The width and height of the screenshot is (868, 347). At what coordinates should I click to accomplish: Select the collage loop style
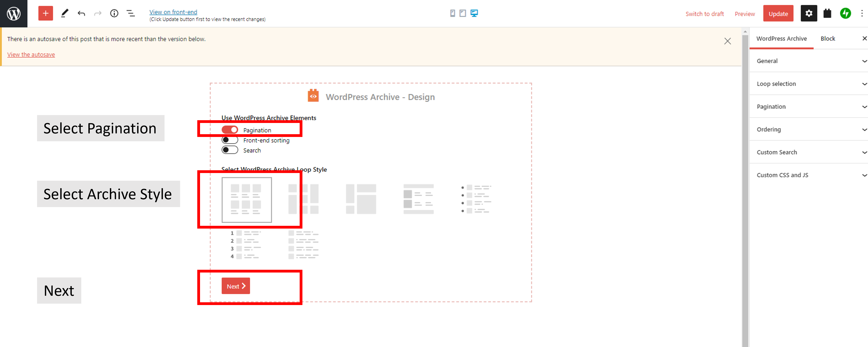click(361, 199)
